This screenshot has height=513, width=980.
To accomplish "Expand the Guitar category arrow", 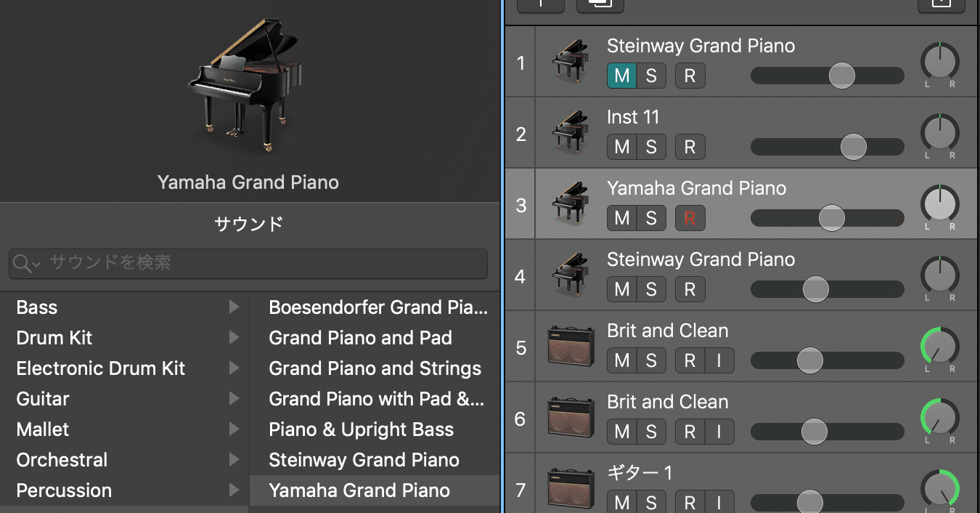I will (x=234, y=399).
